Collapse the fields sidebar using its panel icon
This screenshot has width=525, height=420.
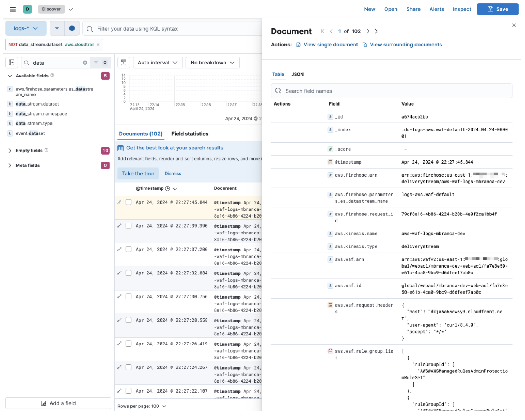click(x=12, y=62)
